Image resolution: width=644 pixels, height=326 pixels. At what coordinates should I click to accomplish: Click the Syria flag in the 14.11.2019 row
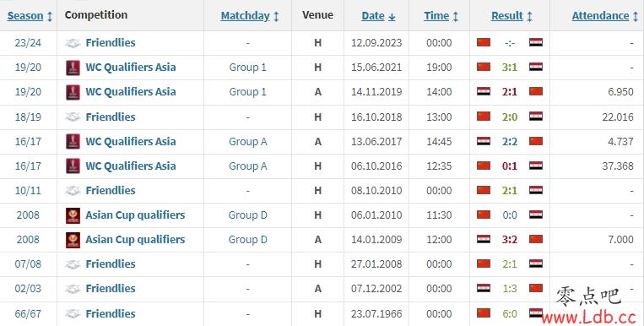coord(484,91)
